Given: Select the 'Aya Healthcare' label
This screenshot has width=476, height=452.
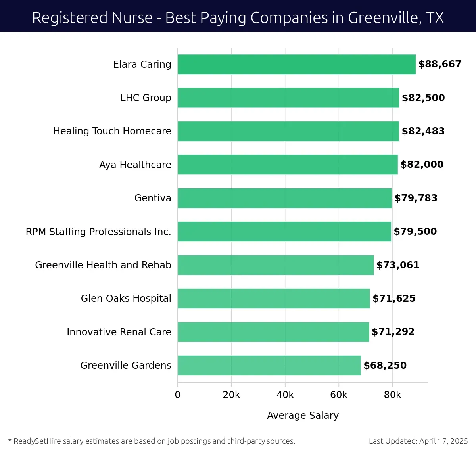Looking at the screenshot, I should (x=135, y=165).
